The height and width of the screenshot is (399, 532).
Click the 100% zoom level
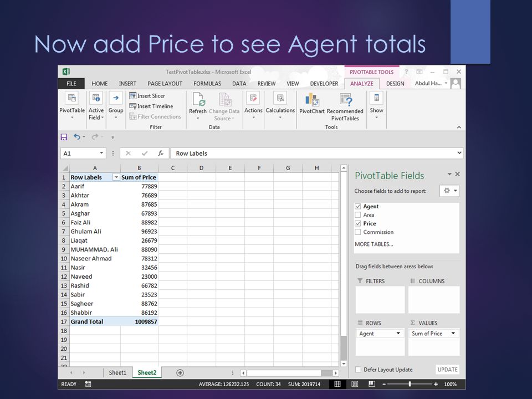[450, 384]
